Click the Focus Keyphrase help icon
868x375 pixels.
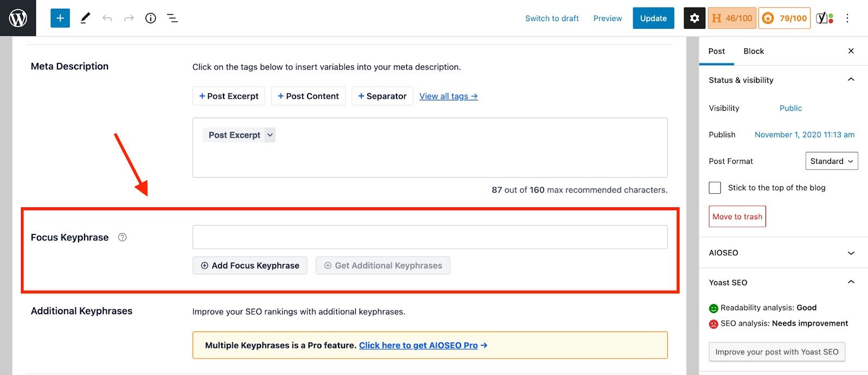click(x=123, y=237)
